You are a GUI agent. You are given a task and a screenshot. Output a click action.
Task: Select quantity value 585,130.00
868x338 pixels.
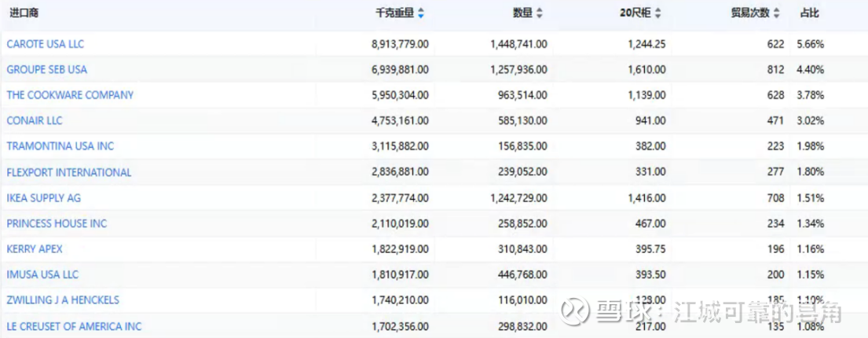[x=523, y=121]
